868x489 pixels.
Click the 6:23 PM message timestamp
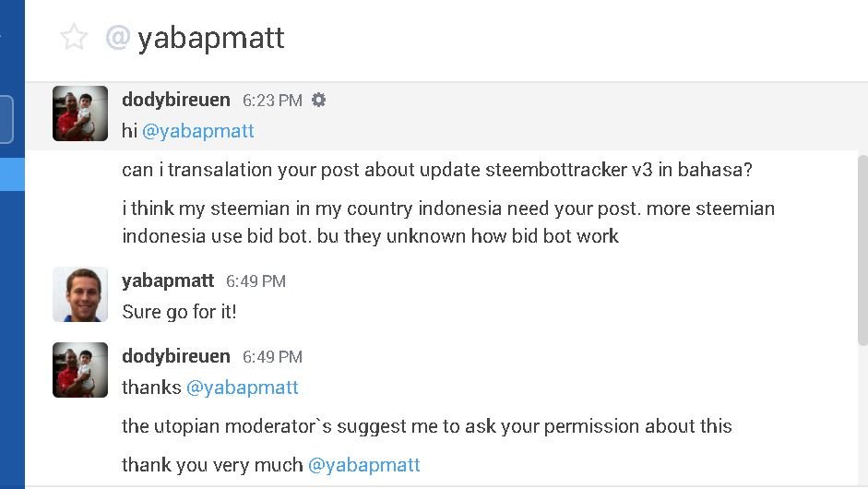[272, 101]
